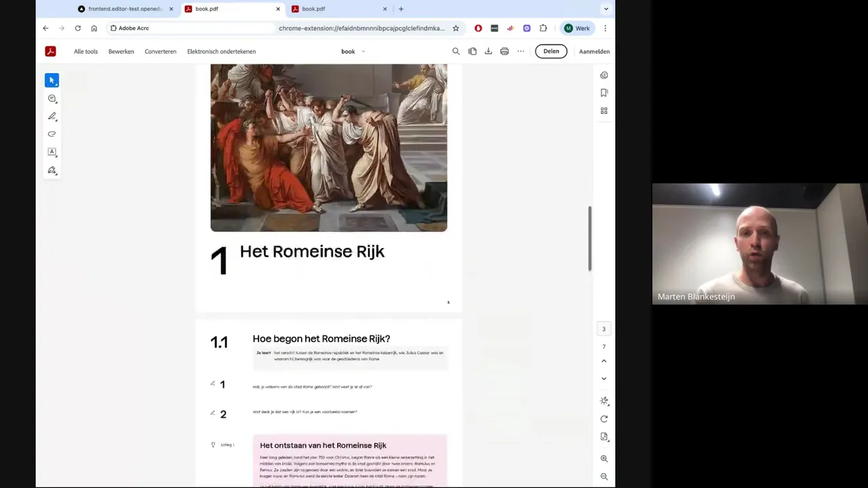Open a new browser tab
The image size is (868, 488).
(401, 9)
